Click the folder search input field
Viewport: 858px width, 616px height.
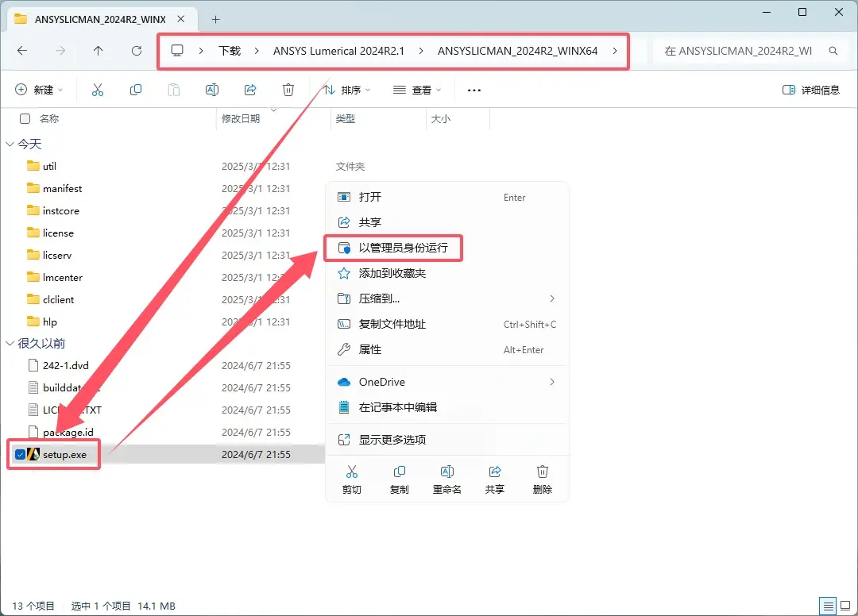pyautogui.click(x=739, y=51)
